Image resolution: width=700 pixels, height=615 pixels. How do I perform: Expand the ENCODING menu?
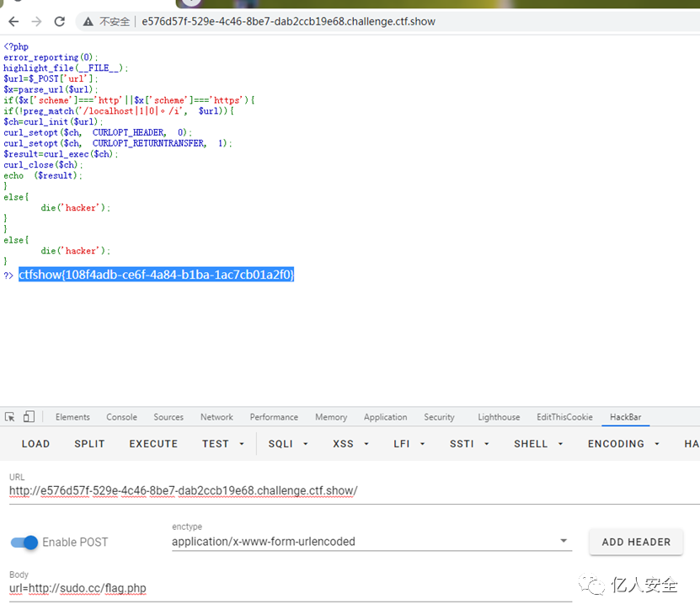(623, 443)
